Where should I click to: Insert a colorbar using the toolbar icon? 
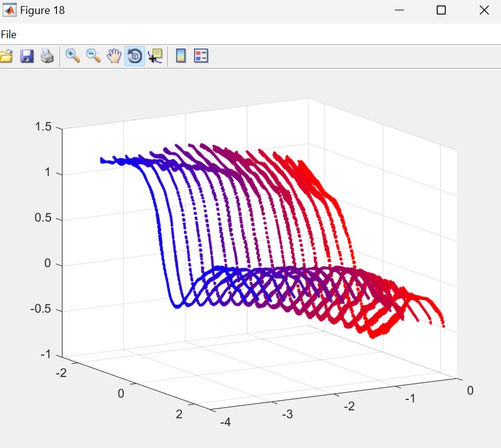point(180,56)
